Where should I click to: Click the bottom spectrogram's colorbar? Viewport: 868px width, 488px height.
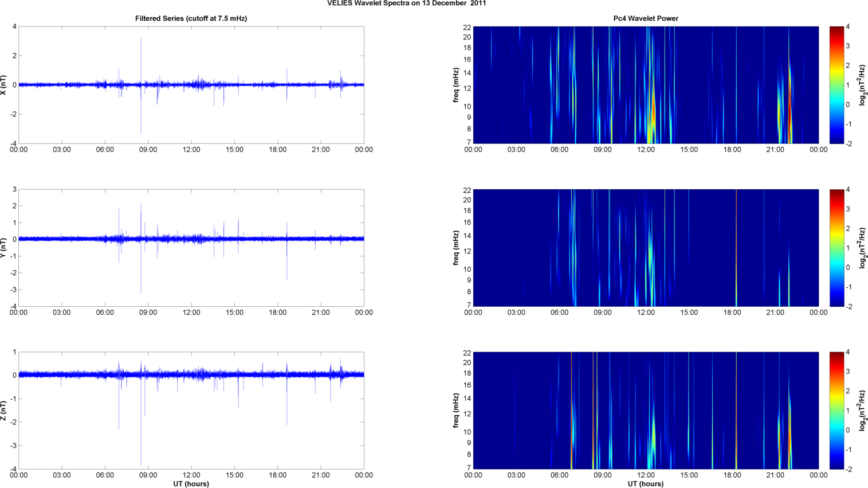coord(836,411)
